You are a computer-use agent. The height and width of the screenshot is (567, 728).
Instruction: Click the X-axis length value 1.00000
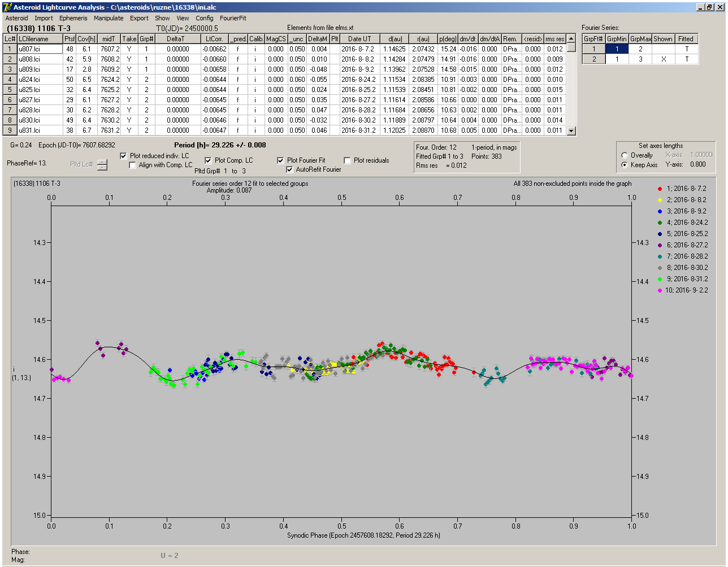pyautogui.click(x=701, y=155)
